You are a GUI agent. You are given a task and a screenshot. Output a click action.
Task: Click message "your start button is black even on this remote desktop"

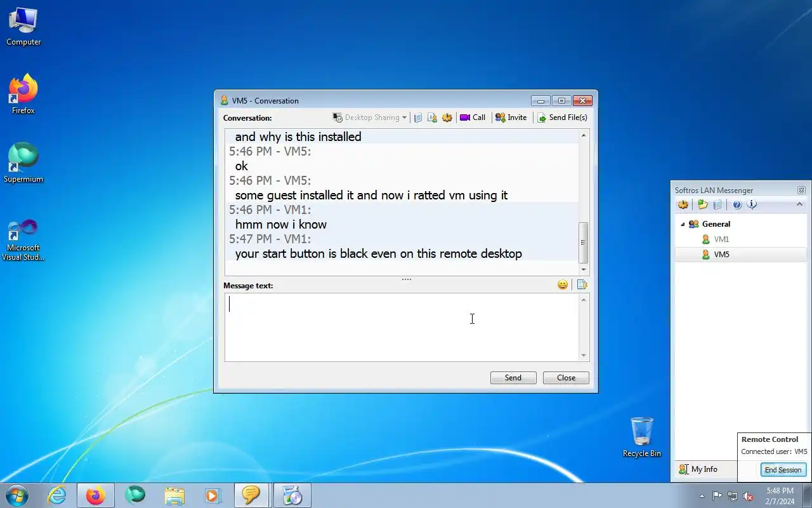click(378, 253)
